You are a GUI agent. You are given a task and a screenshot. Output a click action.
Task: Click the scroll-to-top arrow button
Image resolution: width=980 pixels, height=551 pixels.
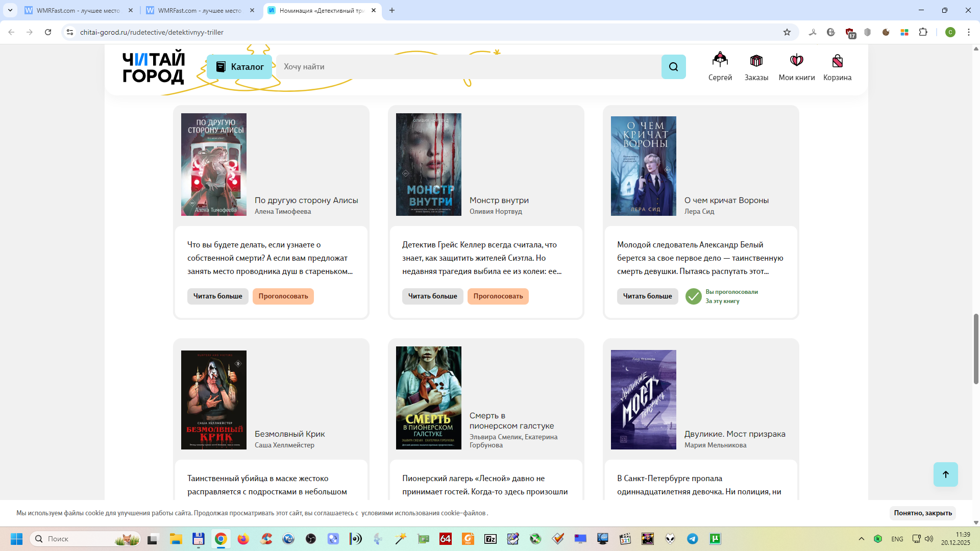[945, 474]
